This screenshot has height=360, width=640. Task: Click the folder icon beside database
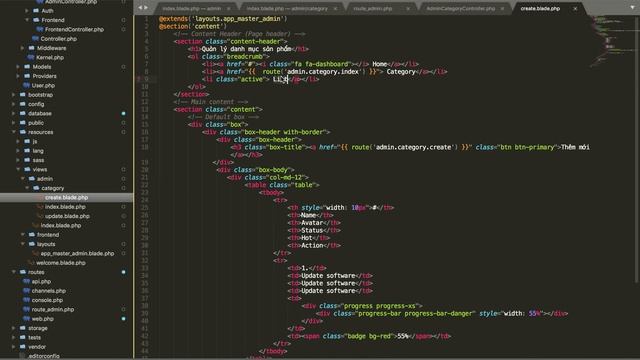click(x=23, y=113)
